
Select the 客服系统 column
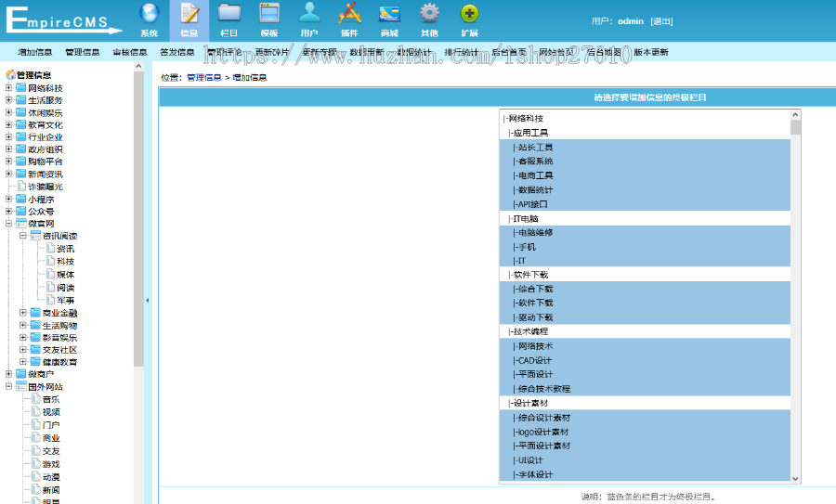pos(646,161)
